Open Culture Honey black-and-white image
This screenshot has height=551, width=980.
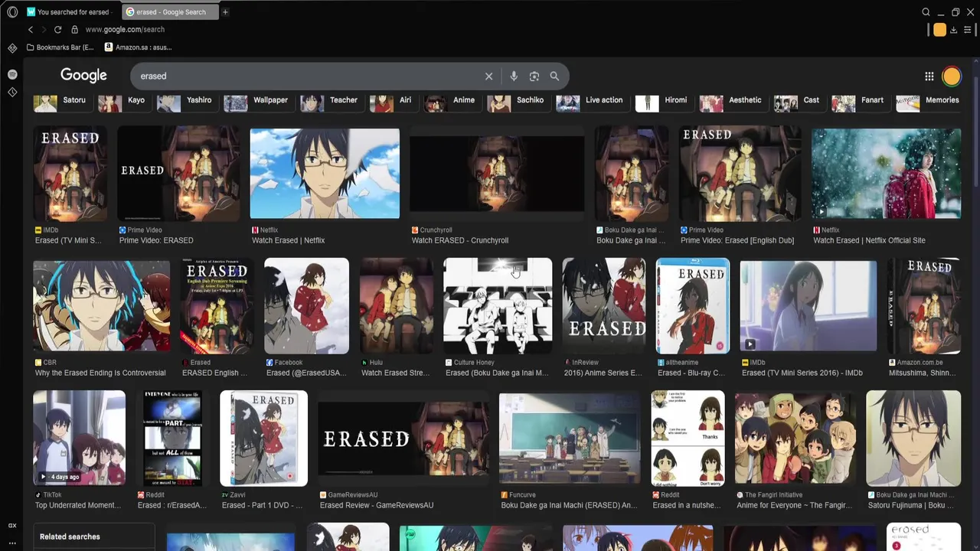pos(498,306)
